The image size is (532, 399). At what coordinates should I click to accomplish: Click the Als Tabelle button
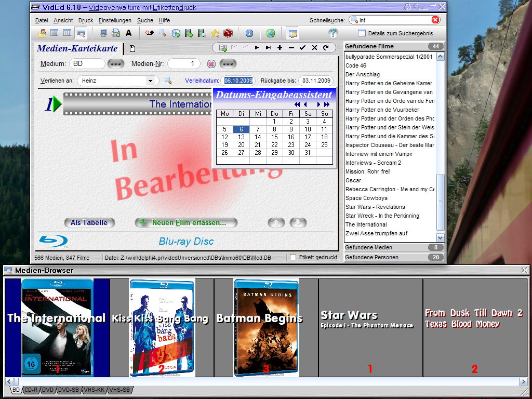pyautogui.click(x=89, y=222)
